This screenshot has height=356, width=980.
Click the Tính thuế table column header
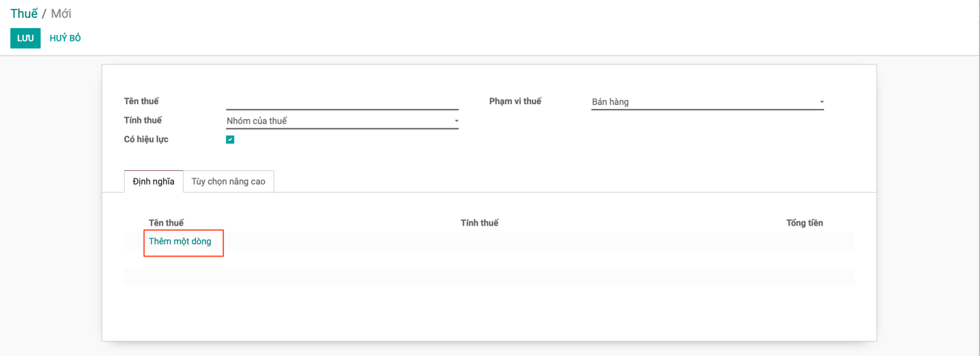tap(480, 223)
